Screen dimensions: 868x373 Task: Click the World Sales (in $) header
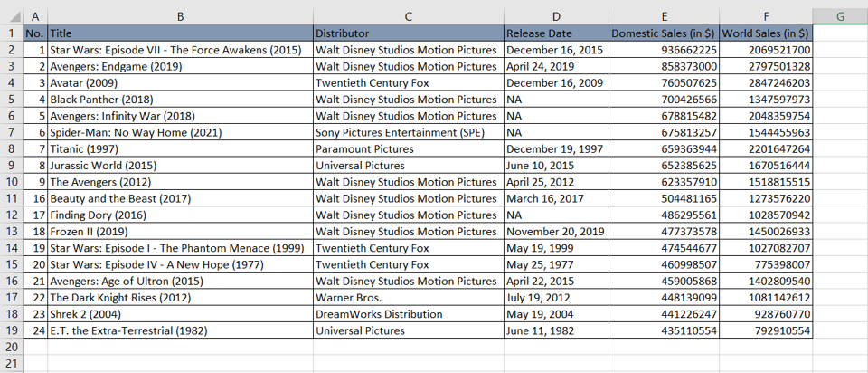(766, 33)
